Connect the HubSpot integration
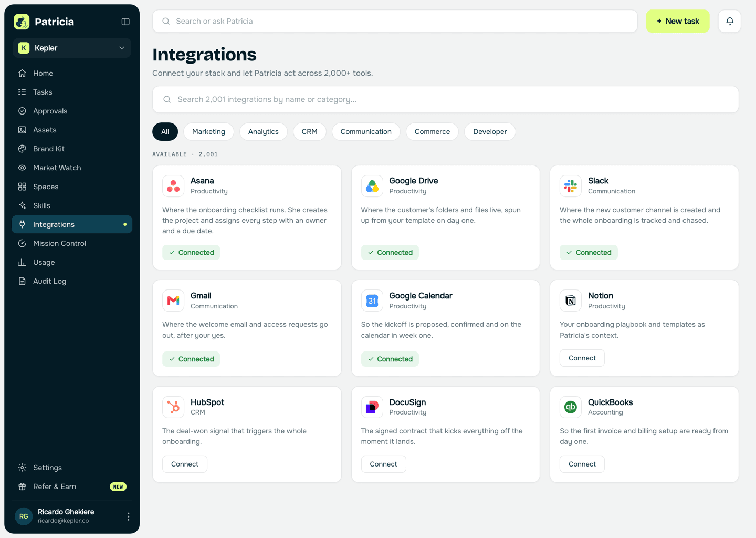Image resolution: width=756 pixels, height=538 pixels. [185, 464]
